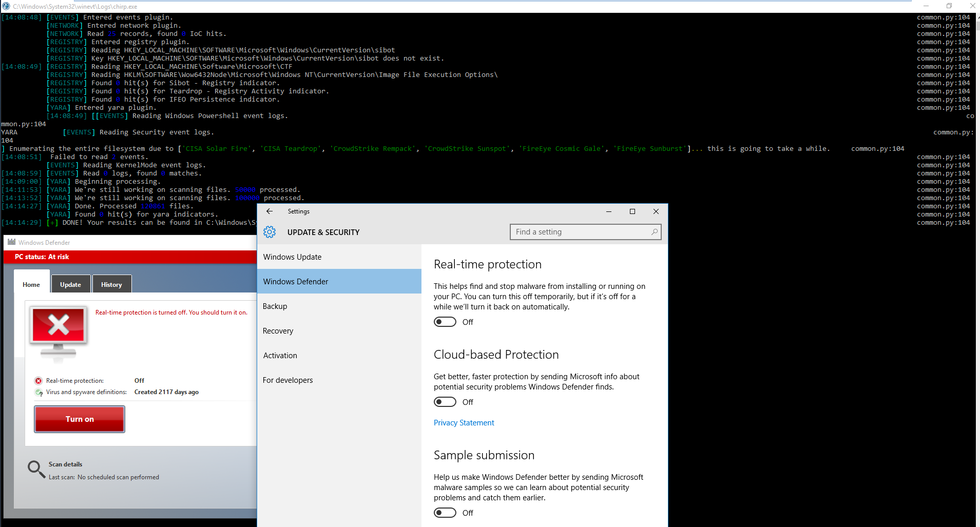The height and width of the screenshot is (527, 980).
Task: Click the Scan details magnifying glass icon
Action: pyautogui.click(x=35, y=469)
